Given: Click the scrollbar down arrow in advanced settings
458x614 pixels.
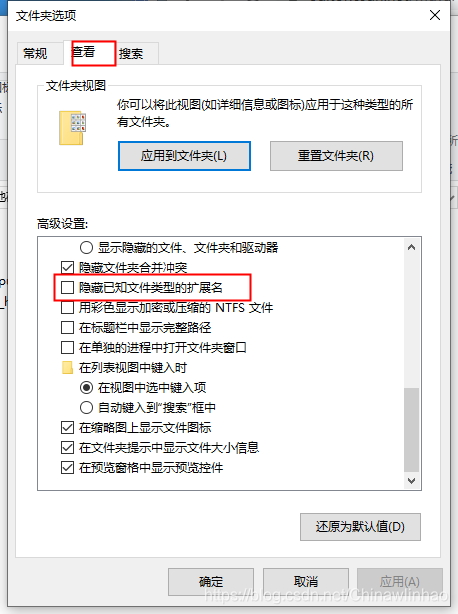Looking at the screenshot, I should pos(411,480).
